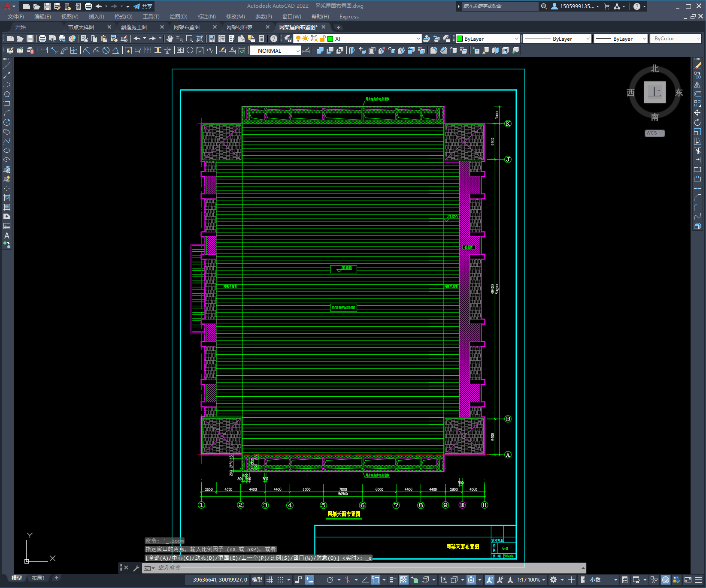Toggle object snap in status bar
The width and height of the screenshot is (706, 588).
click(376, 580)
